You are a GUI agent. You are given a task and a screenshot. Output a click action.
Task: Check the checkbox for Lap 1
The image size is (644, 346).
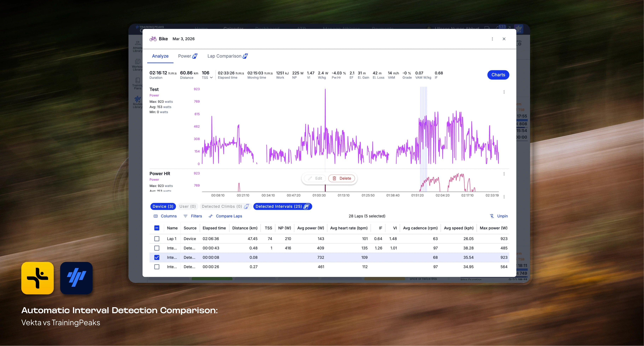coord(157,239)
